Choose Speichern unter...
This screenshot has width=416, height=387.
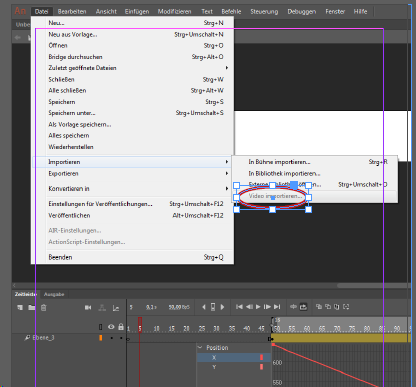[x=133, y=113]
